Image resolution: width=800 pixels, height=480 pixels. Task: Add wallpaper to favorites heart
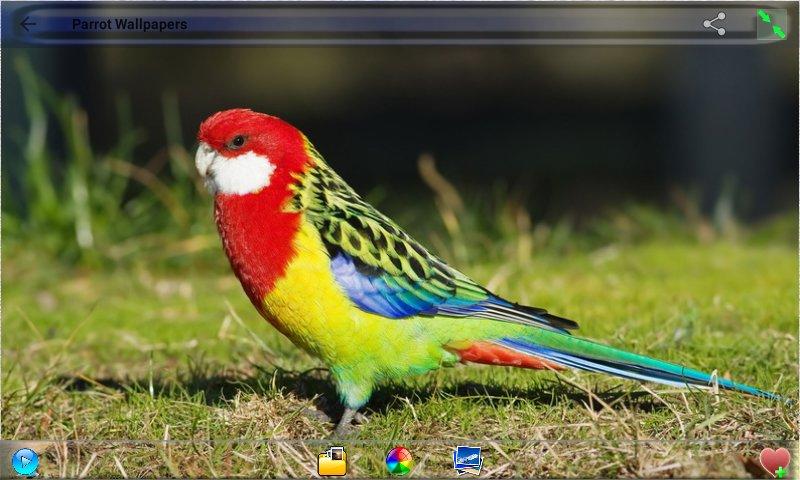click(774, 462)
